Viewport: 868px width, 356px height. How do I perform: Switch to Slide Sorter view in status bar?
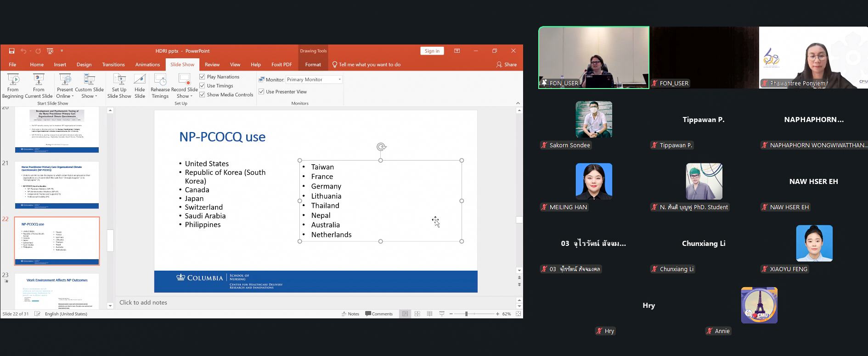[x=417, y=314]
